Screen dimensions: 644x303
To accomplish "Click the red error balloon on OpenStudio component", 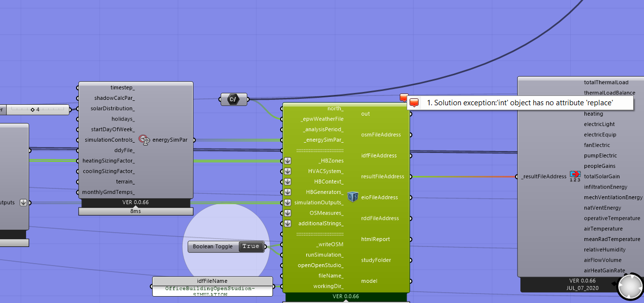I will [x=404, y=98].
